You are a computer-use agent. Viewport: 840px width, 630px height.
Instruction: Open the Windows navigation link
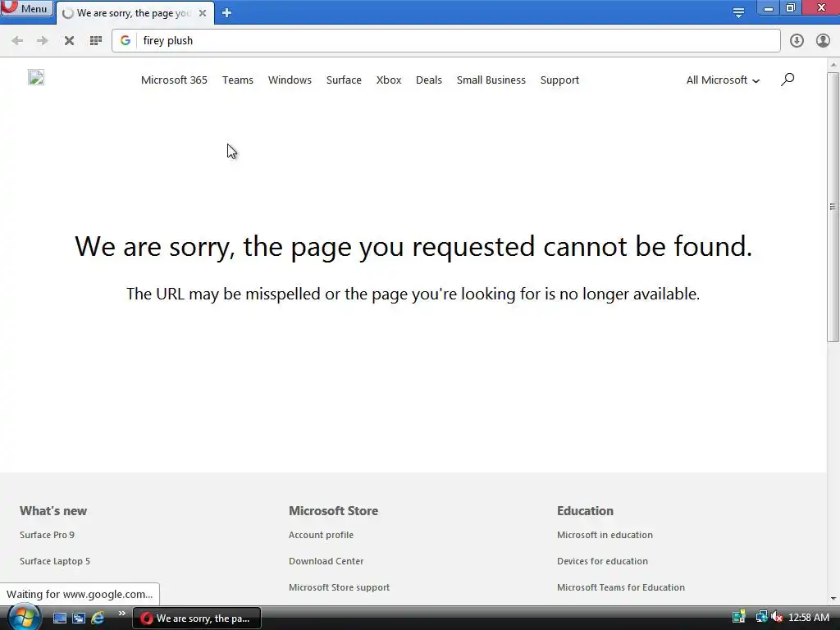290,80
